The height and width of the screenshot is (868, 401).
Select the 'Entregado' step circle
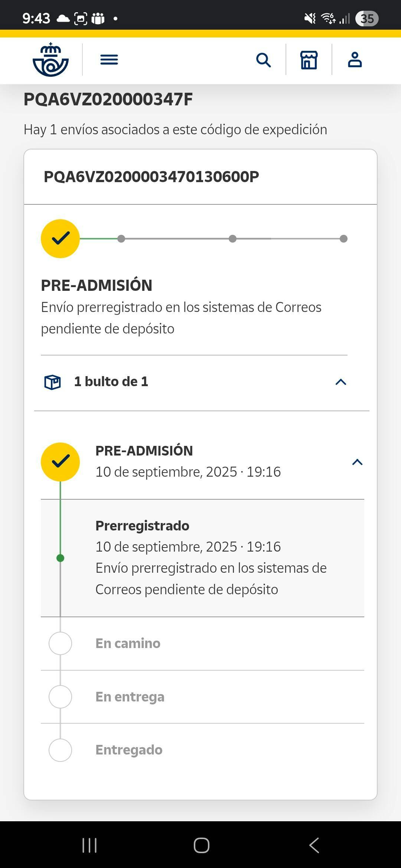click(x=60, y=750)
